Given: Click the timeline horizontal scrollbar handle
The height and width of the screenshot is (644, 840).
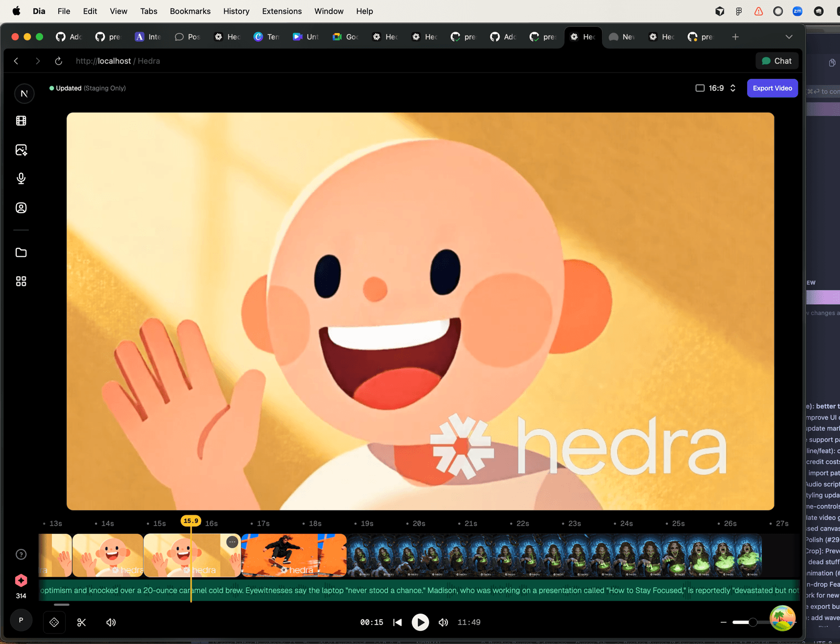Looking at the screenshot, I should click(x=61, y=605).
